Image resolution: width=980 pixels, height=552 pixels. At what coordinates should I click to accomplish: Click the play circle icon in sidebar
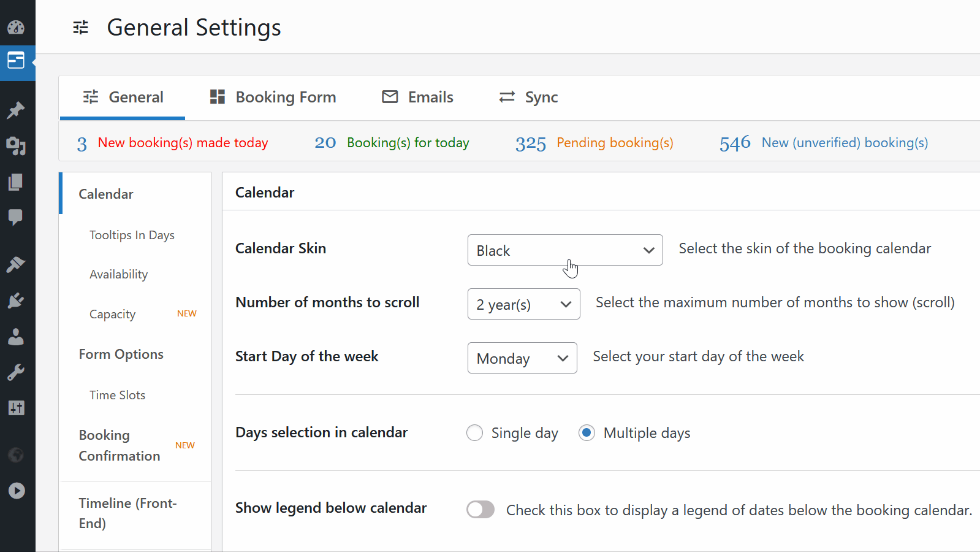tap(17, 491)
